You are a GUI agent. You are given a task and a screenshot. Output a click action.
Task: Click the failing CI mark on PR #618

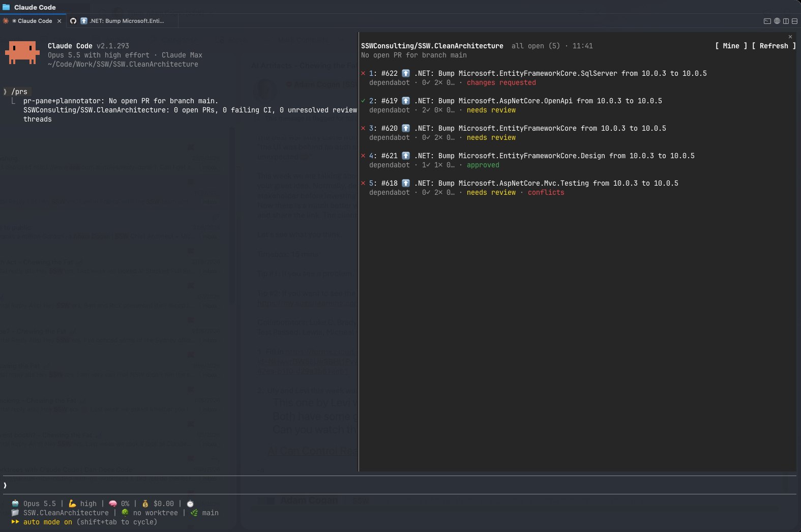pos(363,183)
